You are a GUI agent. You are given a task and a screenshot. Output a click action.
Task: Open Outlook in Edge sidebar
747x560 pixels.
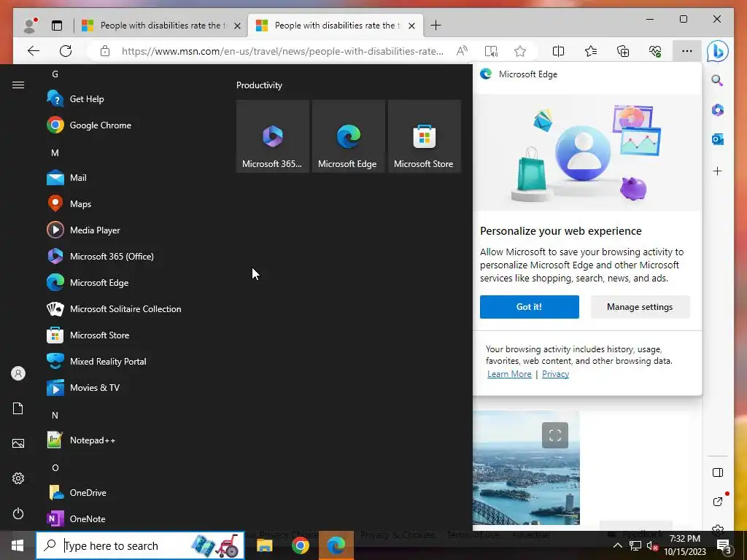point(718,139)
